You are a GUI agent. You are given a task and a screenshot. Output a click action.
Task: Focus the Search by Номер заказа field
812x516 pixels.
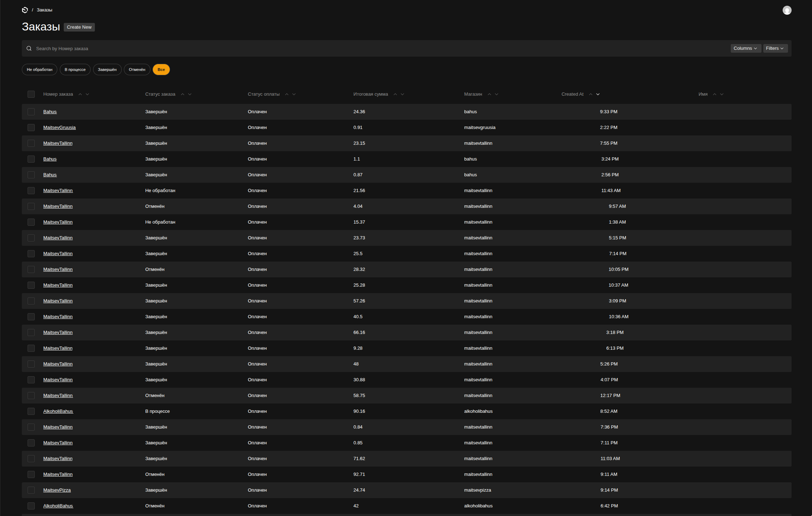380,48
